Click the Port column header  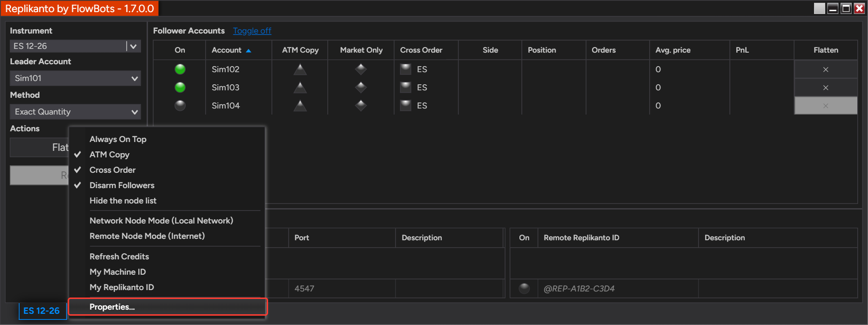pyautogui.click(x=342, y=237)
